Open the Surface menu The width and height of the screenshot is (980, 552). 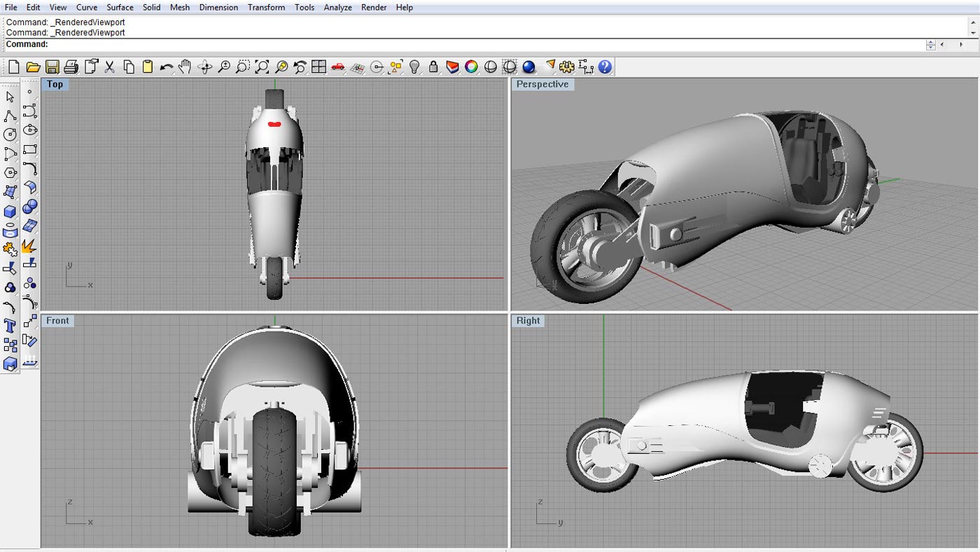coord(120,7)
